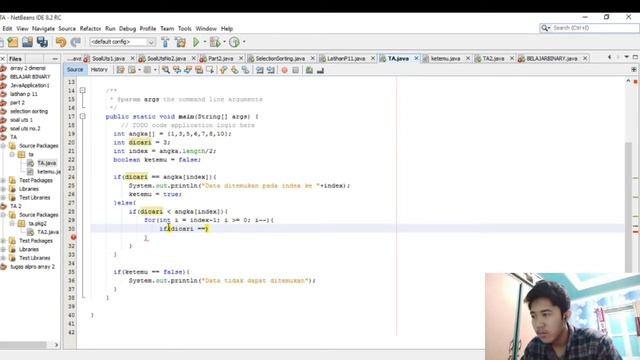Open the Tools menu
The height and width of the screenshot is (360, 640).
184,29
